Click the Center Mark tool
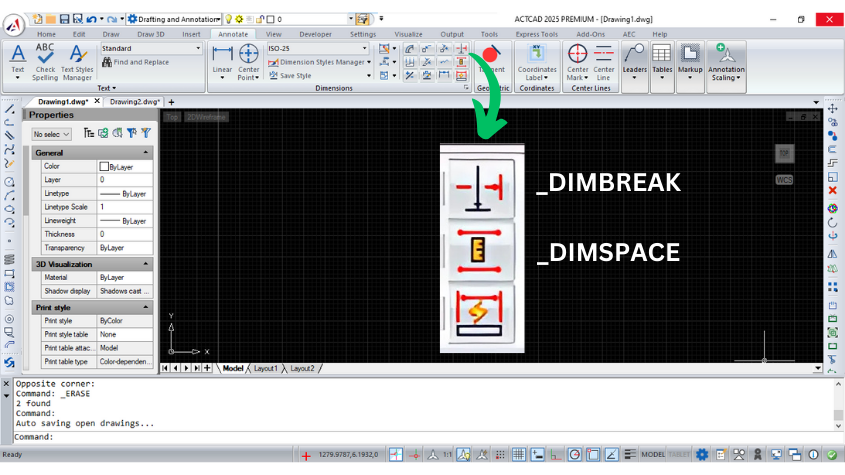Screen dimensions: 845x475 click(x=577, y=62)
